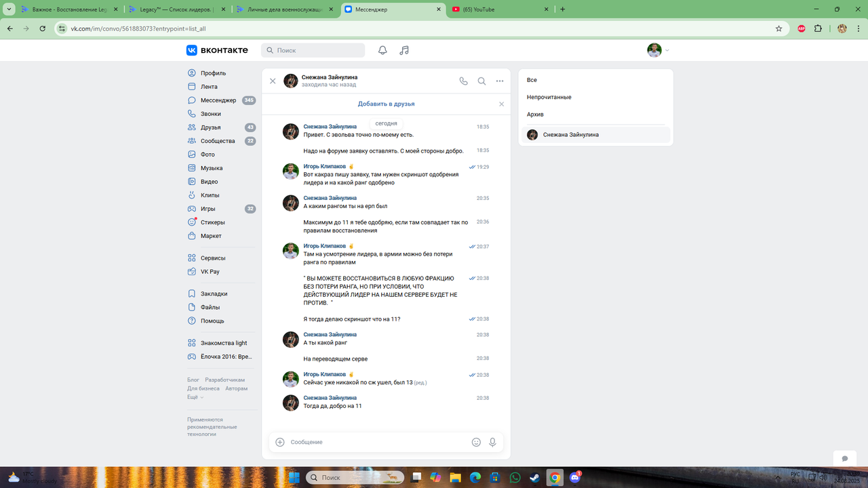The image size is (868, 488).
Task: Open the emoji picker in message field
Action: point(475,441)
